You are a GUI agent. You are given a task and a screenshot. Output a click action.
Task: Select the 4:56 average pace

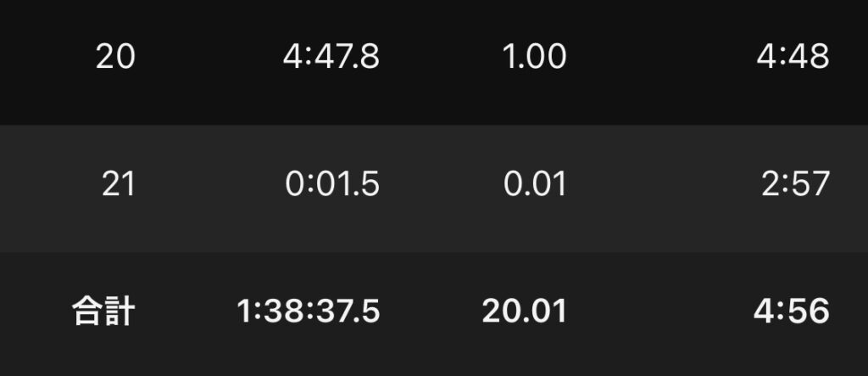click(x=792, y=311)
